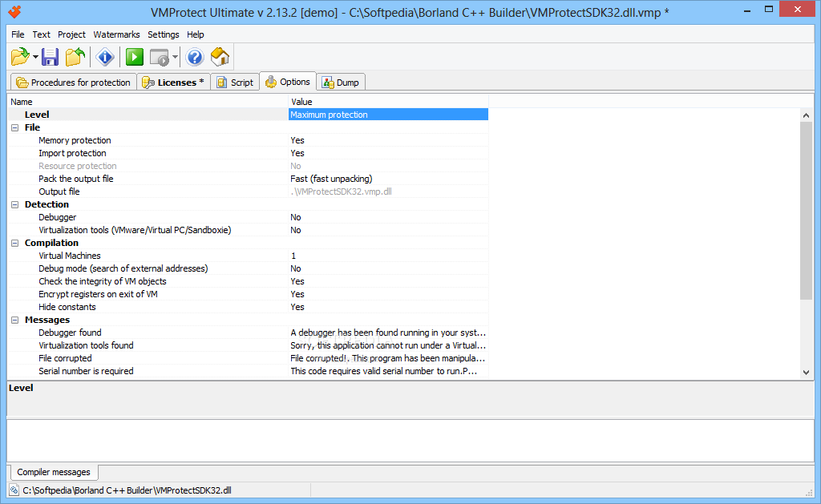Click the home page house icon
821x504 pixels.
(220, 57)
